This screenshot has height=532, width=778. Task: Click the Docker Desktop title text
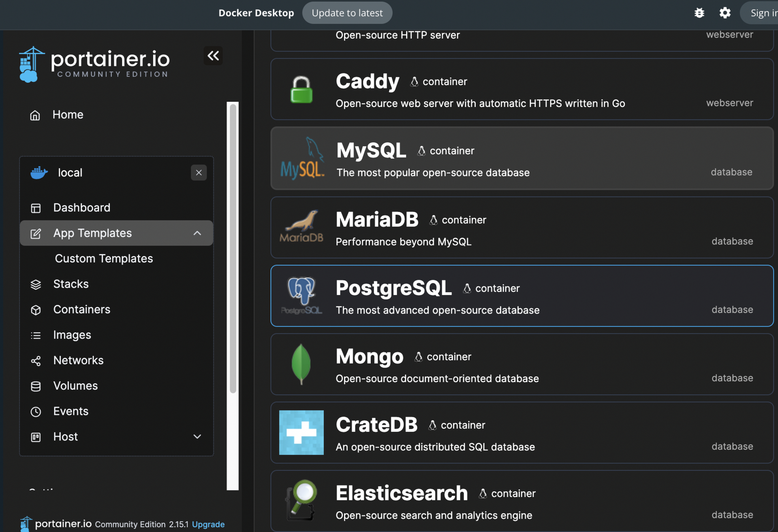tap(256, 13)
